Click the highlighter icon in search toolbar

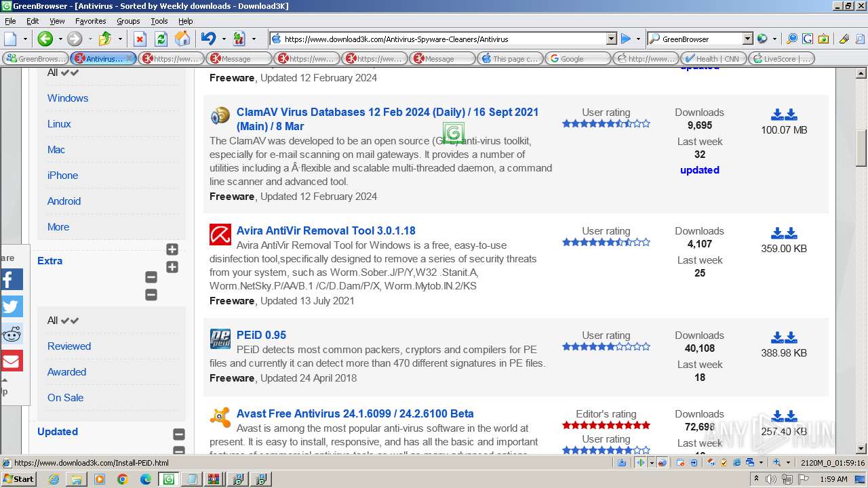pyautogui.click(x=844, y=39)
